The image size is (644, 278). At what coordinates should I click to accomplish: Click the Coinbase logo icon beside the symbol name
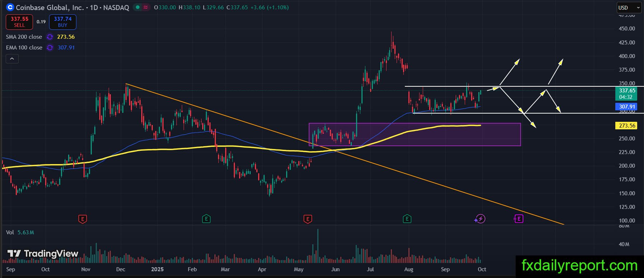click(x=10, y=7)
